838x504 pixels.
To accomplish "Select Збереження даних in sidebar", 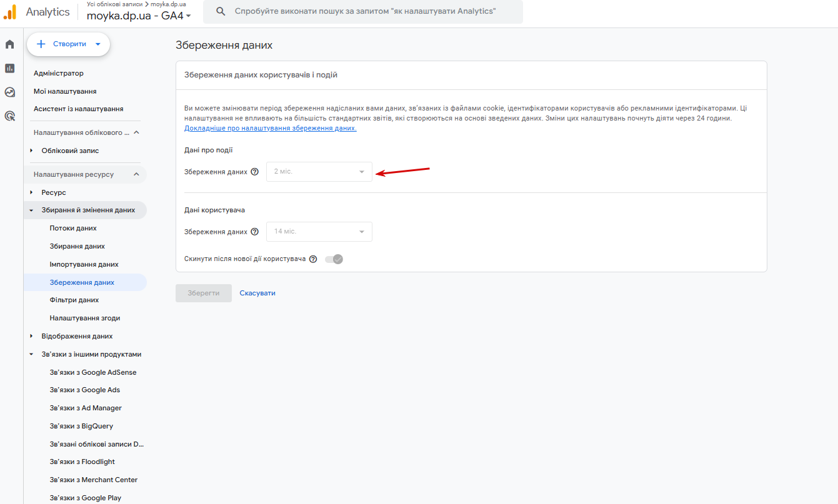I will 85,282.
